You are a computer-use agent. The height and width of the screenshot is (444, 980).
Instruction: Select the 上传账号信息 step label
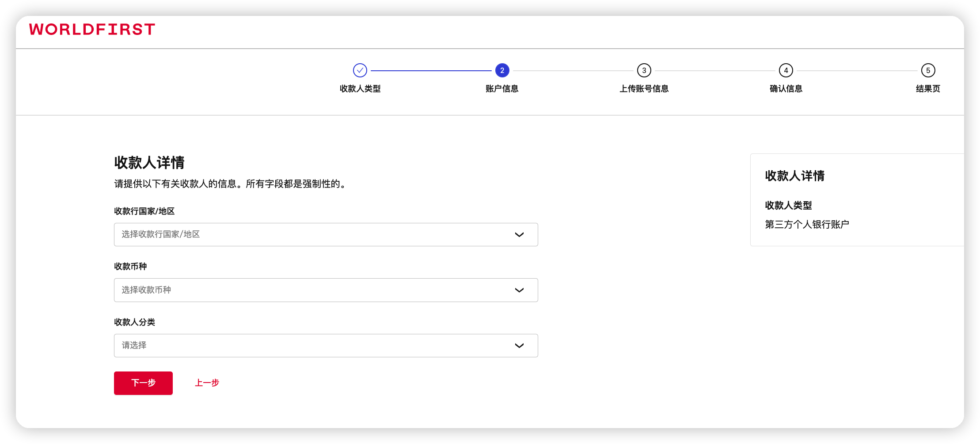(644, 89)
